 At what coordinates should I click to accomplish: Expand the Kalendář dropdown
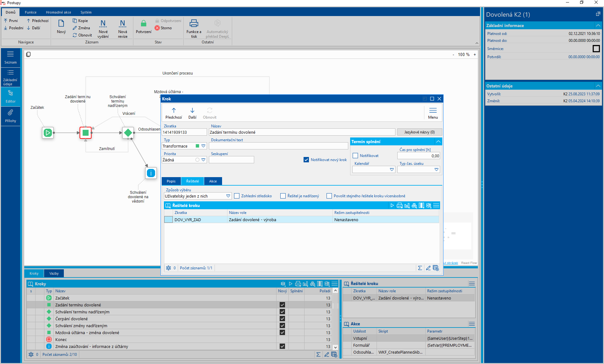392,170
